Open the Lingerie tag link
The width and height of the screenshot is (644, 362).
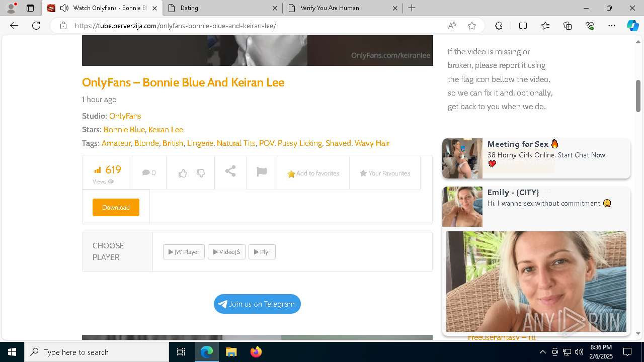[200, 143]
